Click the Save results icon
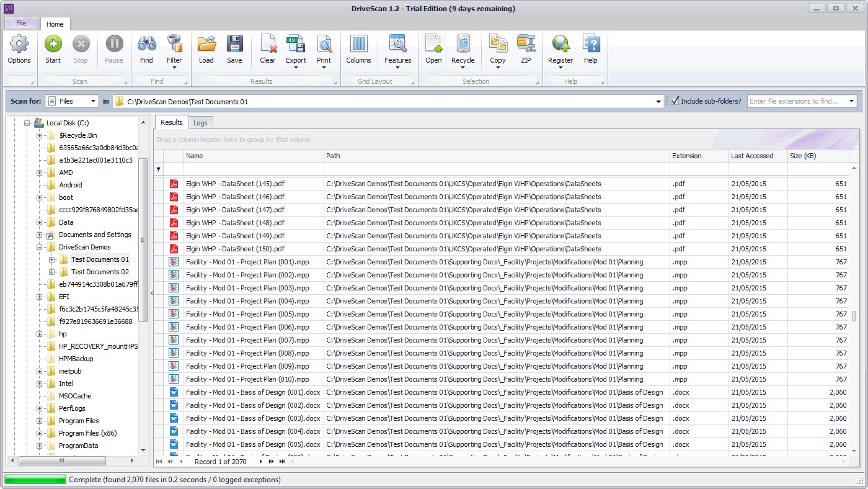Image resolution: width=868 pixels, height=489 pixels. click(234, 44)
